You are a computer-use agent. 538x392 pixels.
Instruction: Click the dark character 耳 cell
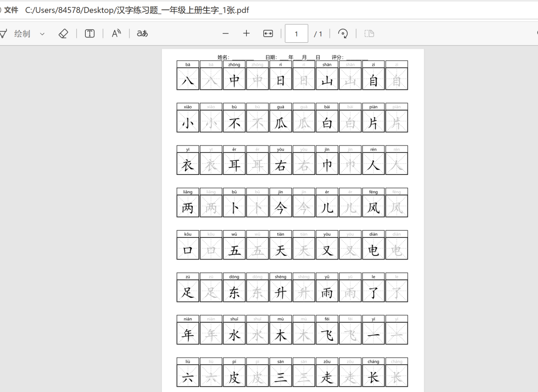(x=234, y=164)
